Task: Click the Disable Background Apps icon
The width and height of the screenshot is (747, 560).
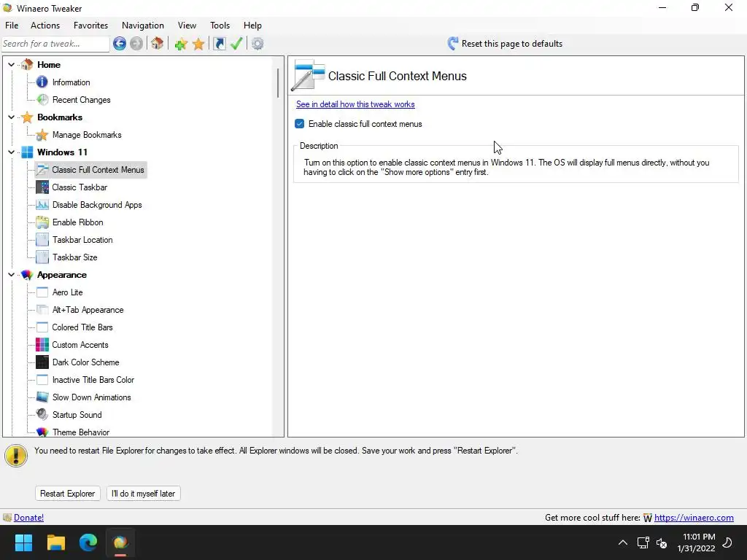Action: click(x=42, y=205)
